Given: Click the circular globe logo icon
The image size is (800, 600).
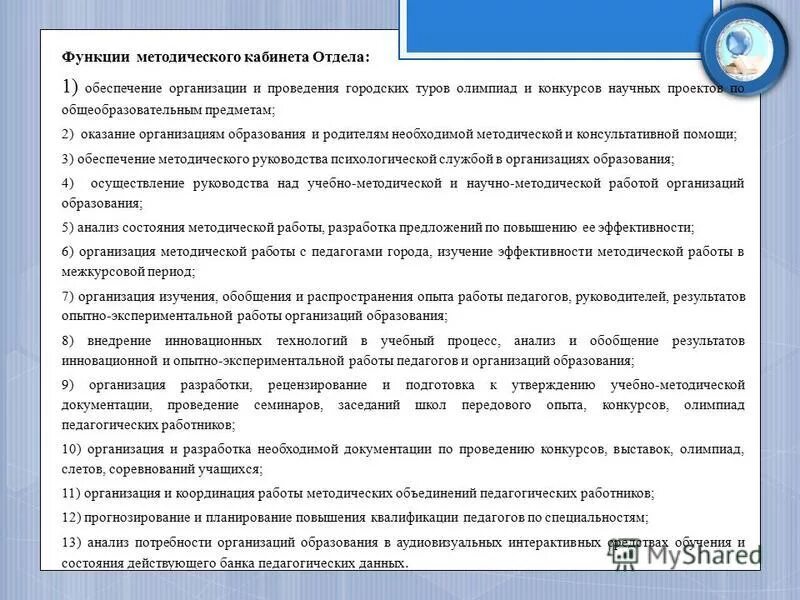Looking at the screenshot, I should [x=745, y=48].
